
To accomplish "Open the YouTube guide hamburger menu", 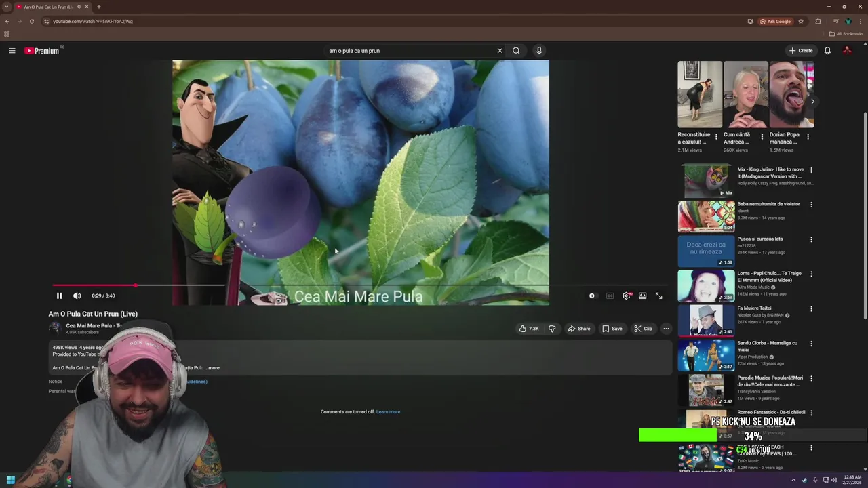I will point(12,51).
